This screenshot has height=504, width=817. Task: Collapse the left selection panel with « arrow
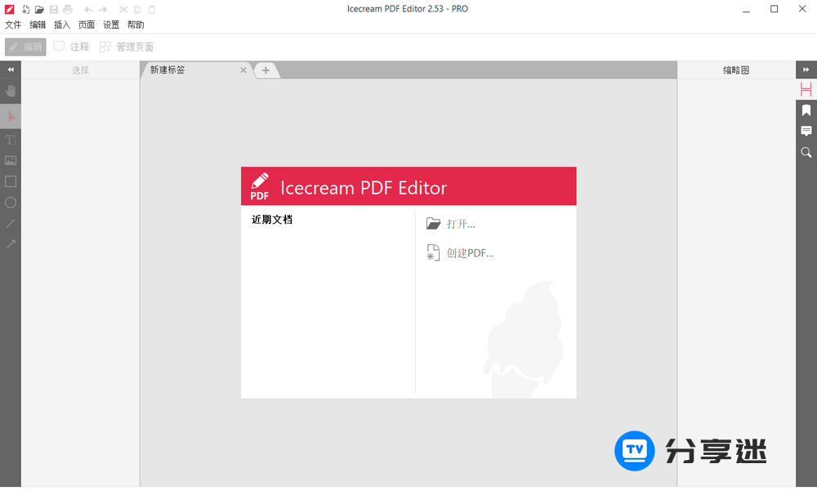click(11, 69)
